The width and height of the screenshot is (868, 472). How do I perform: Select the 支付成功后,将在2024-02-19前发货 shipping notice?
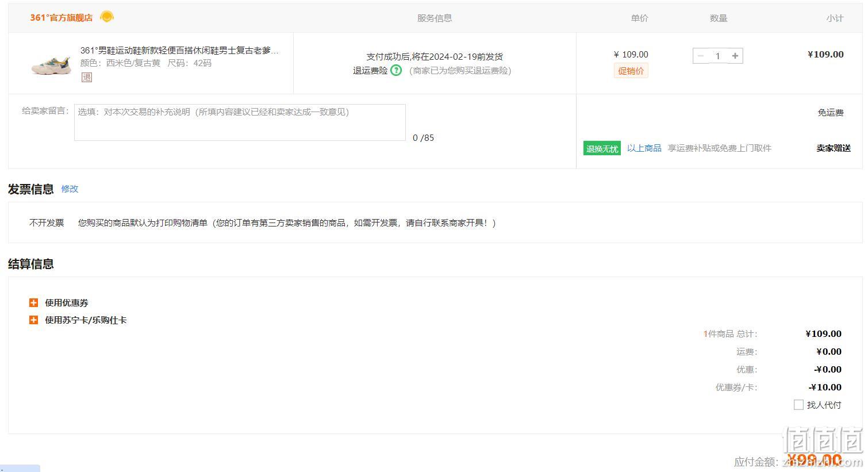click(x=435, y=57)
